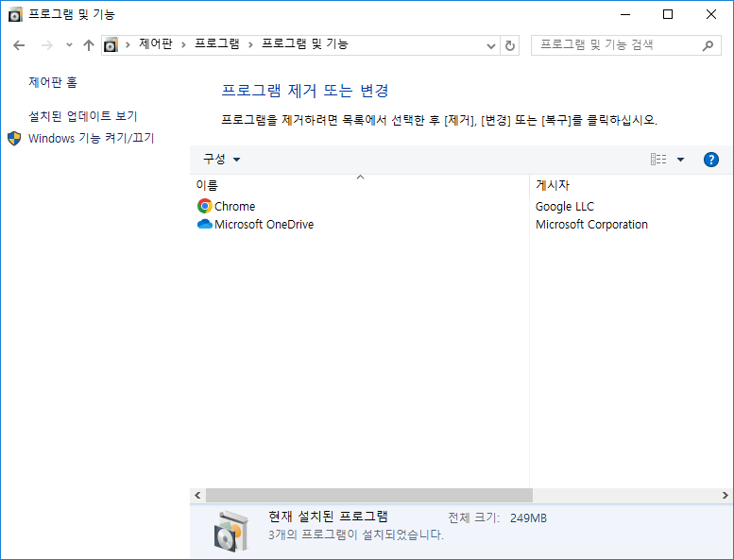Open the 구성 organize dropdown
The width and height of the screenshot is (734, 560).
tap(222, 159)
